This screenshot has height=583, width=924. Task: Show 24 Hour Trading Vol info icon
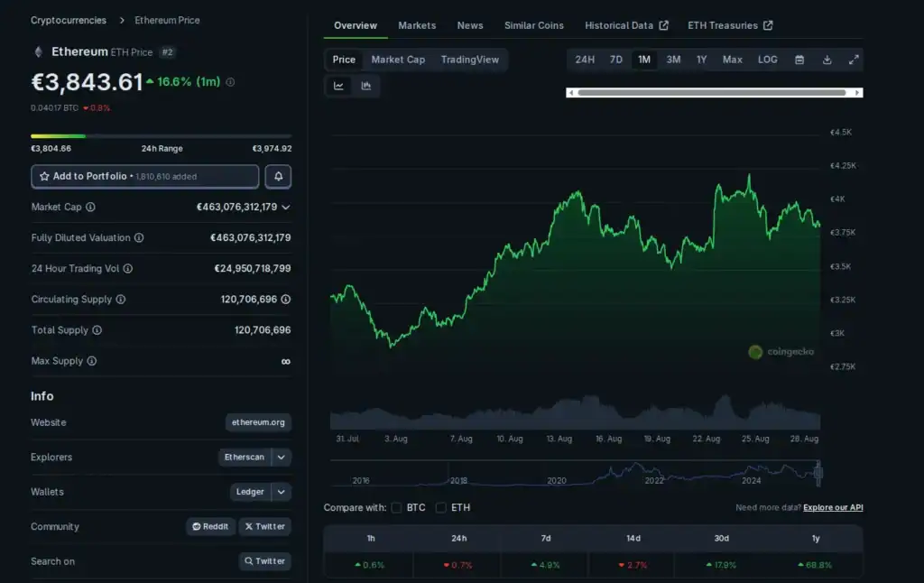[x=128, y=268]
